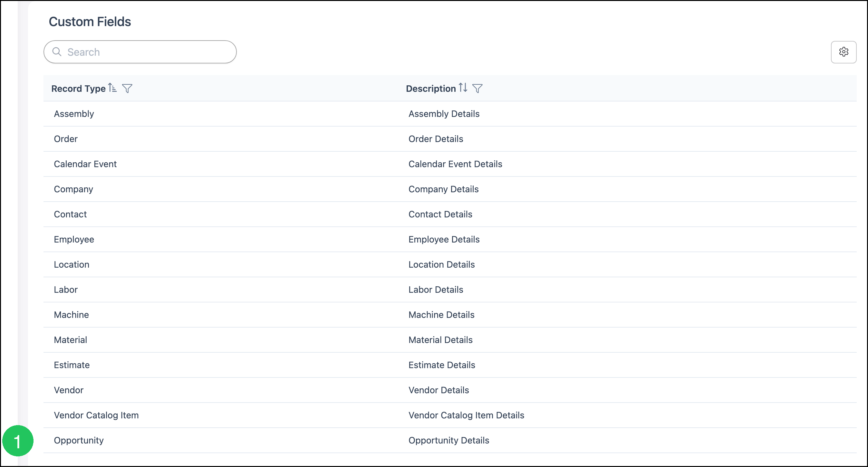Click the Location Details description
Screen dimensions: 868x467
(x=441, y=264)
